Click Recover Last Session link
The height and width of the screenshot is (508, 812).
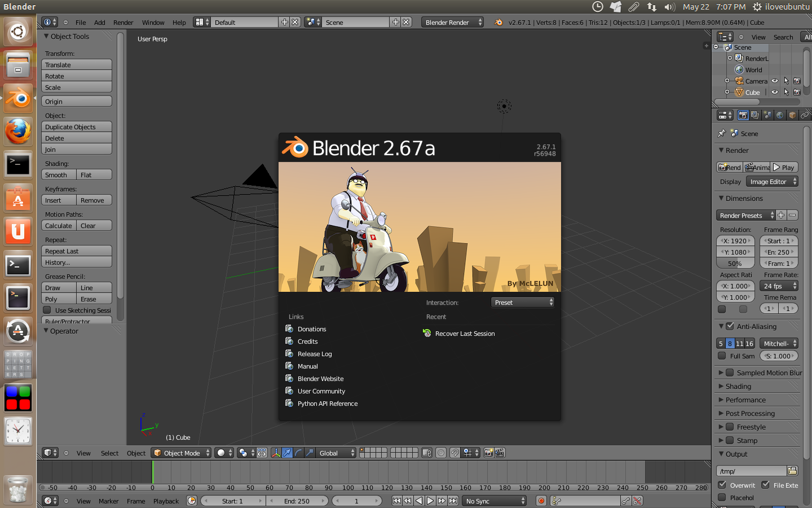(465, 334)
